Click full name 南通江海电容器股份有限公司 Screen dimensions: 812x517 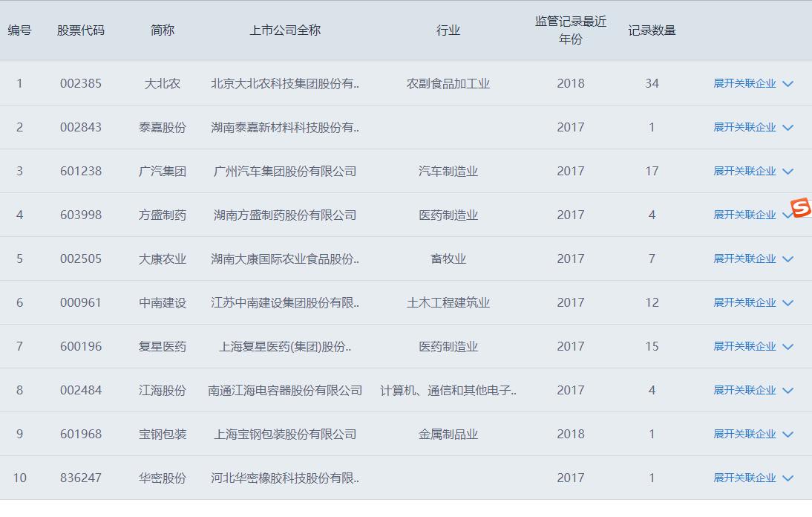(285, 390)
